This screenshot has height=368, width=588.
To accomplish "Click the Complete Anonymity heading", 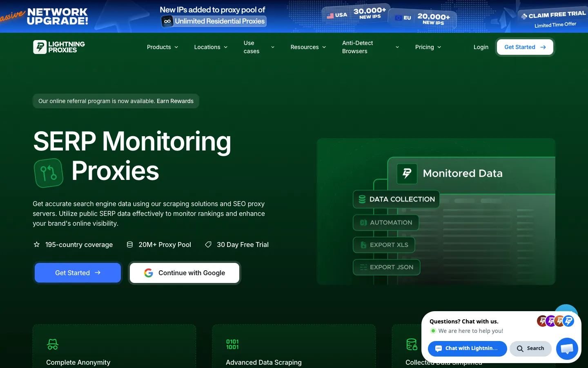I will [x=78, y=362].
